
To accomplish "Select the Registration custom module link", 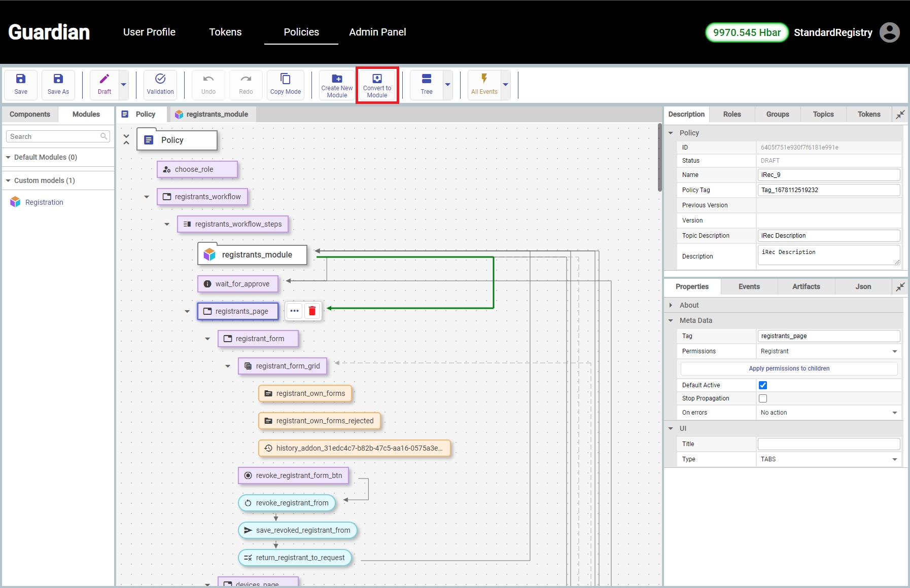I will (x=44, y=202).
